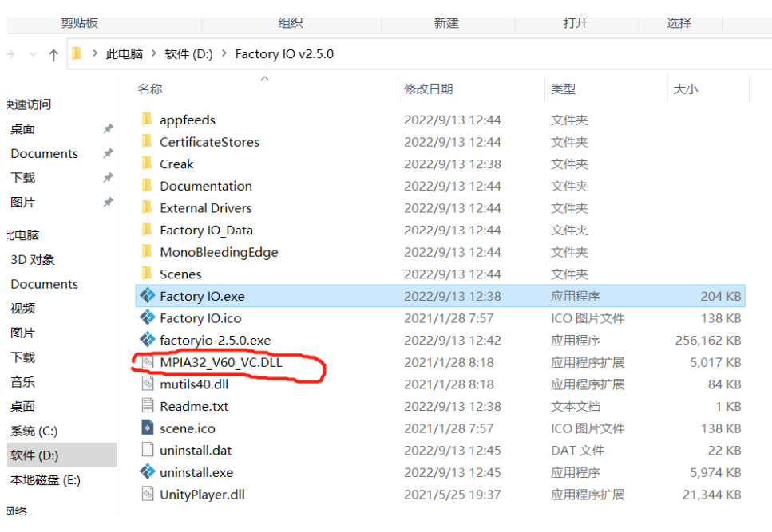Expand the chevron after 此电脑 in address bar

154,54
